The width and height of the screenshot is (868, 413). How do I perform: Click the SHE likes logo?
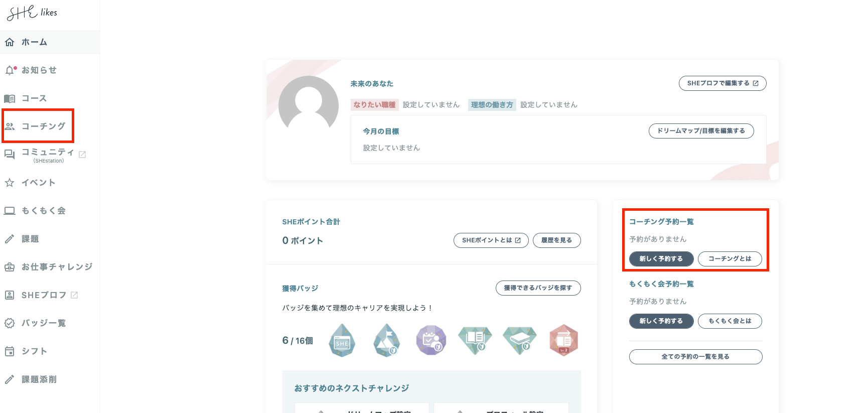click(x=32, y=13)
